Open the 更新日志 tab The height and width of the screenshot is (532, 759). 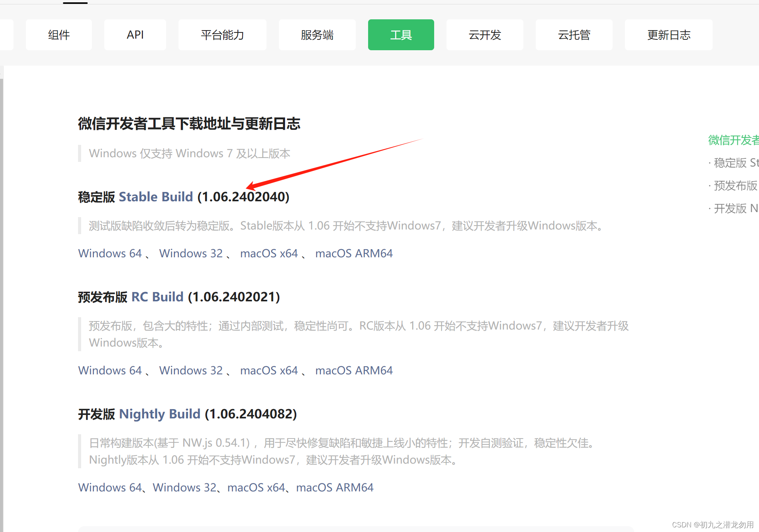pos(668,35)
